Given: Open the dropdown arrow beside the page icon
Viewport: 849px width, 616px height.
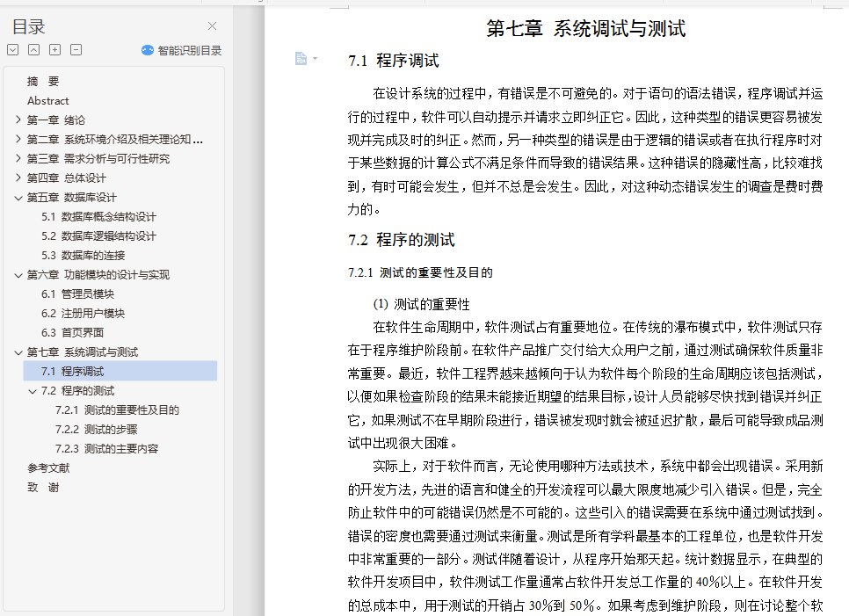Looking at the screenshot, I should click(316, 59).
